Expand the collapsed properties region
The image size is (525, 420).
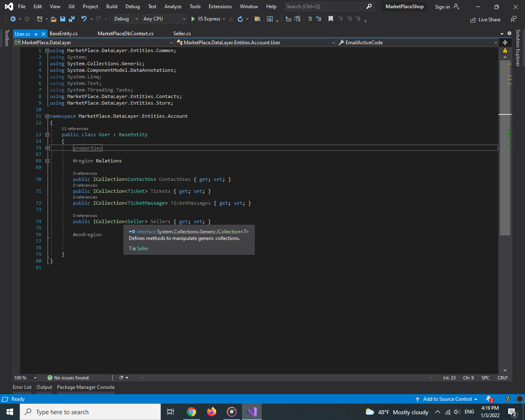[47, 148]
